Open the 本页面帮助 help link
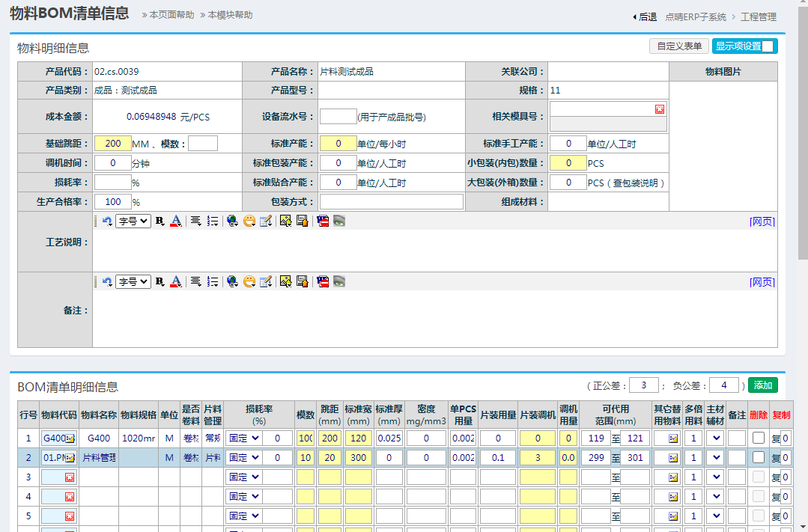 [x=171, y=15]
